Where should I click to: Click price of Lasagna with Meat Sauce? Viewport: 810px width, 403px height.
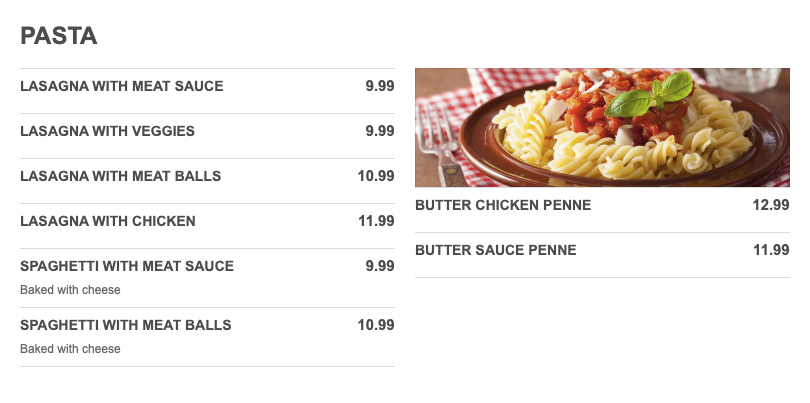click(380, 86)
